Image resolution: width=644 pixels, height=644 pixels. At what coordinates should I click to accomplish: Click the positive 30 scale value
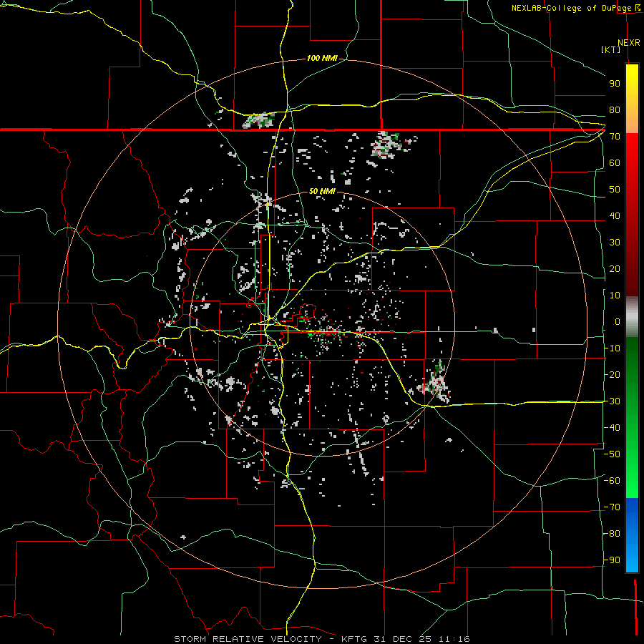615,243
